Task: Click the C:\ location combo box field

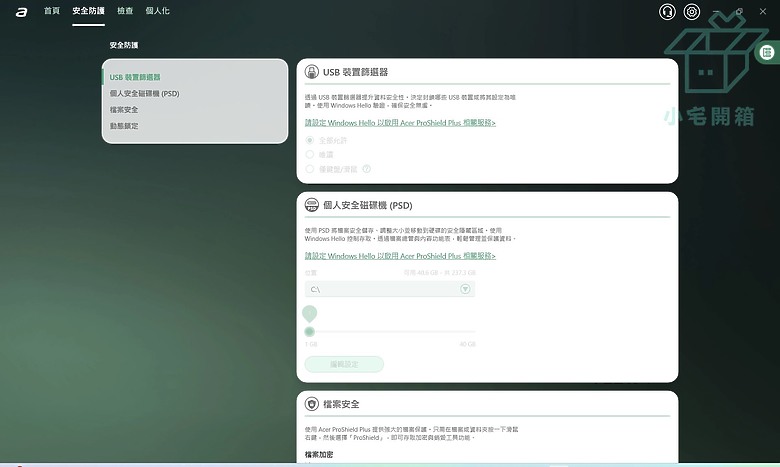Action: pos(390,289)
